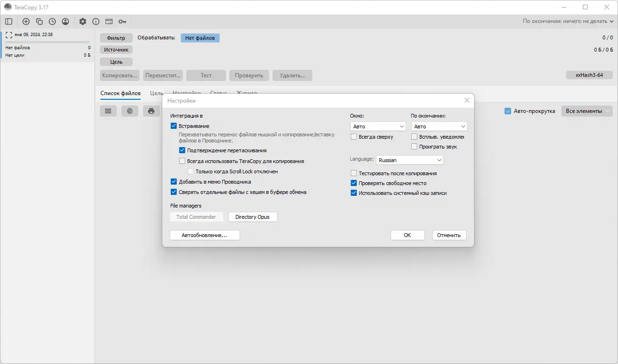
Task: Open the Автообновление... button
Action: (204, 235)
